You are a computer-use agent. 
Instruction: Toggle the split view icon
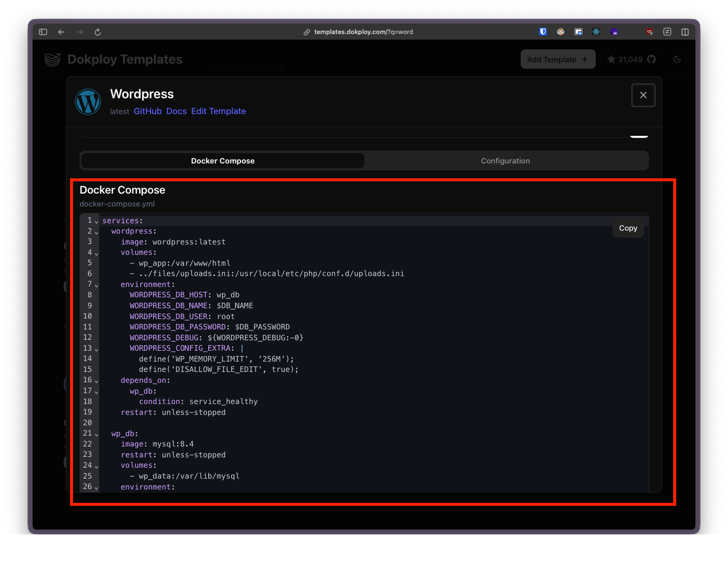685,32
